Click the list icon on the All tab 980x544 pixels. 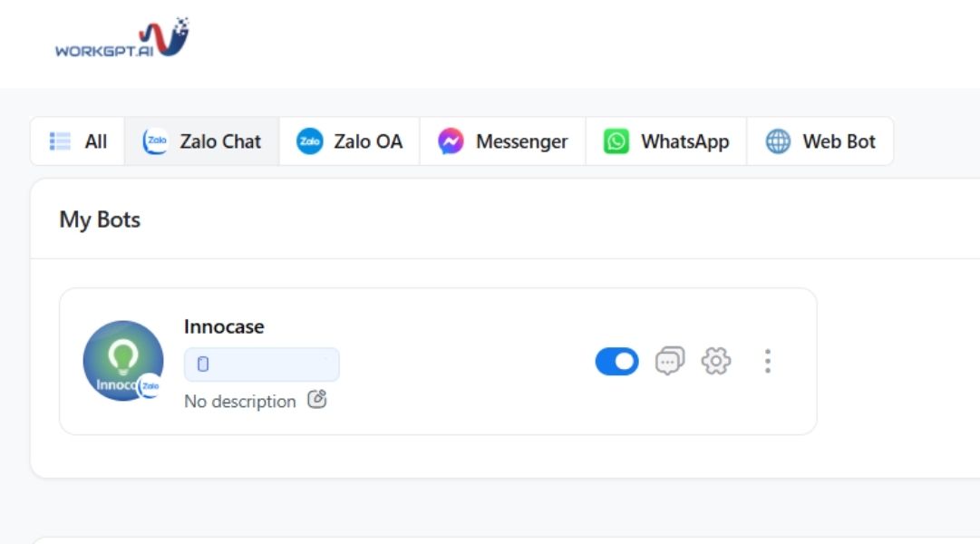pyautogui.click(x=60, y=141)
